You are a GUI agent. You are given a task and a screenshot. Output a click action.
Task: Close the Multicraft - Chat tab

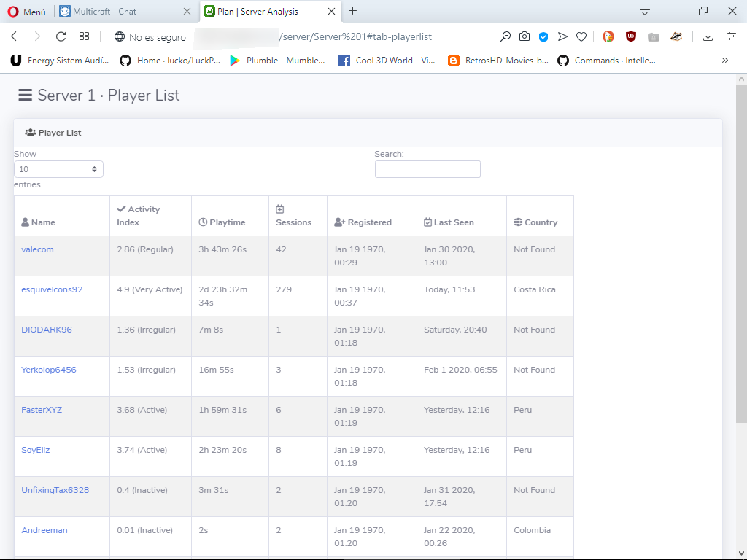(187, 12)
